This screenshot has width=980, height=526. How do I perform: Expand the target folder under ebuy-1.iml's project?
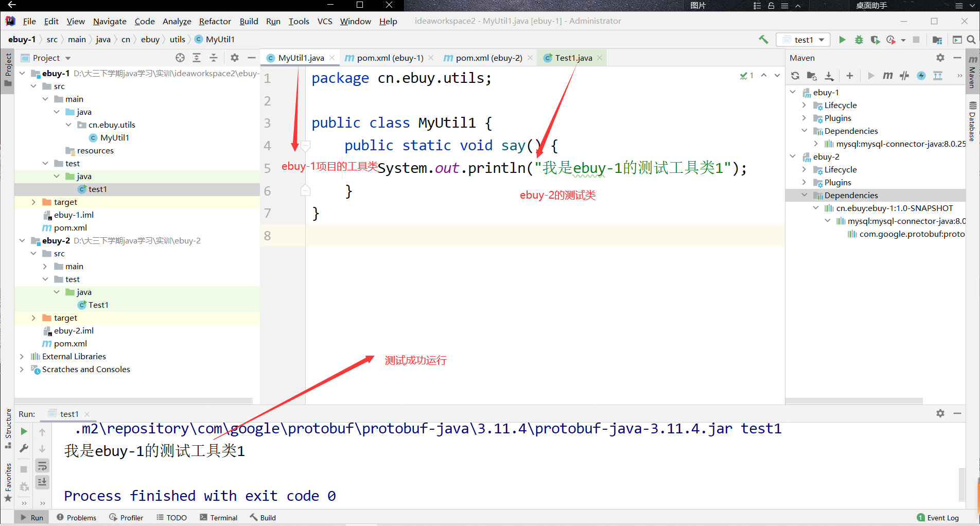point(33,202)
